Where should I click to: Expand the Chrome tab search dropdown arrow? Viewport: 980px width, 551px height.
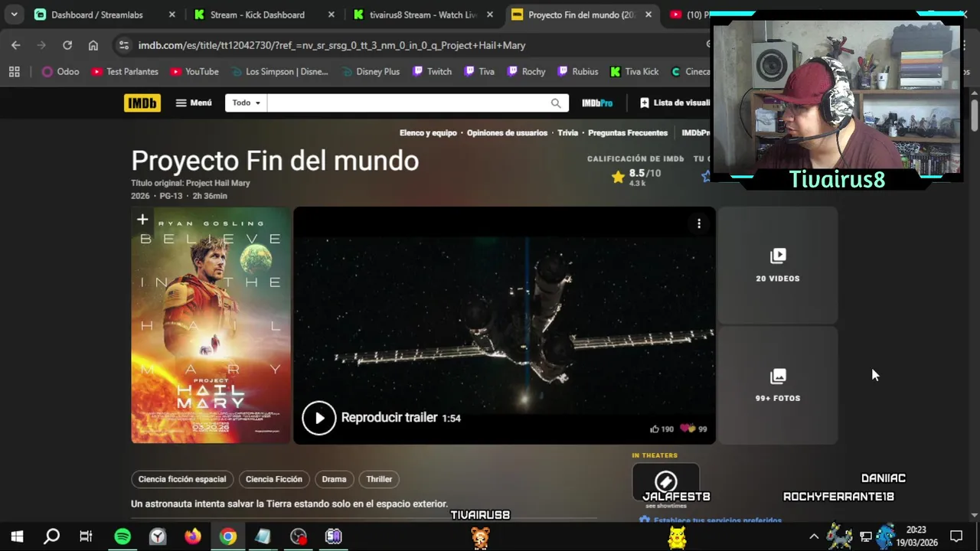[x=14, y=15]
